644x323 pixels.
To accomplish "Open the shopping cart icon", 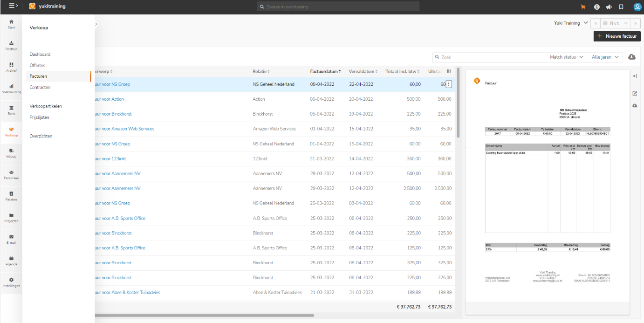I will [583, 7].
